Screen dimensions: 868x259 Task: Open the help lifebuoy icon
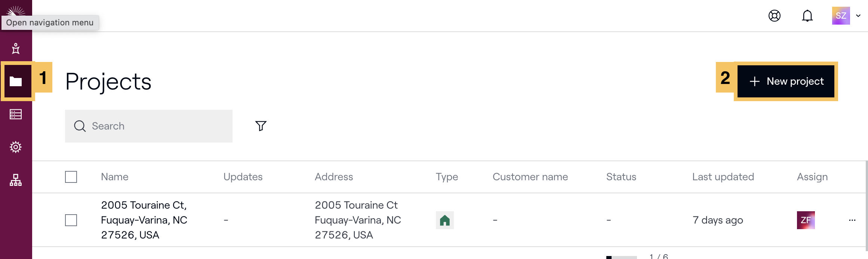click(x=775, y=16)
